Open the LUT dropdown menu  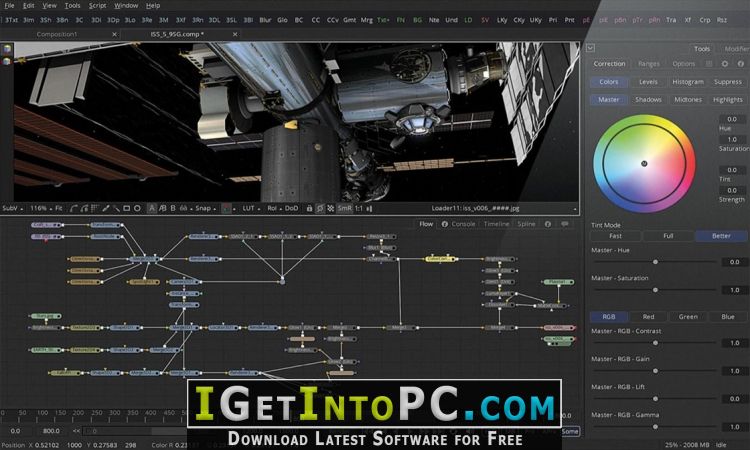coord(251,209)
